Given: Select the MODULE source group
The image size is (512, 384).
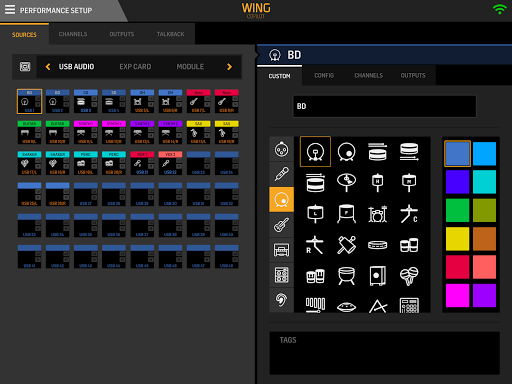Looking at the screenshot, I should pyautogui.click(x=190, y=67).
